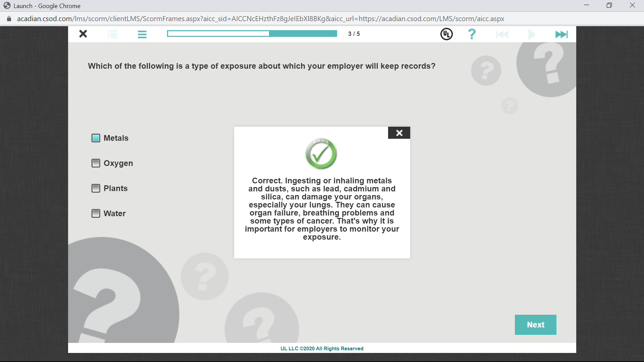Open the outline list icon
Screen dimensions: 644x362
point(112,34)
